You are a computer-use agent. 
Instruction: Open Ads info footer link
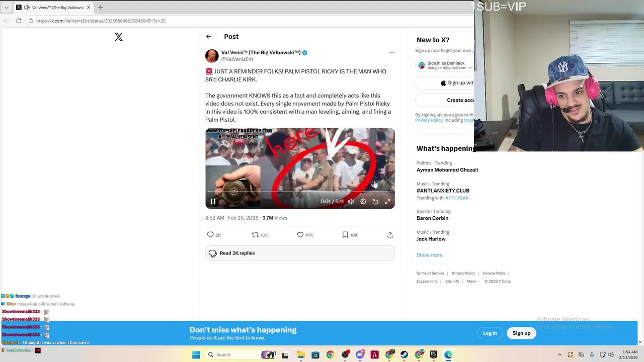point(452,282)
